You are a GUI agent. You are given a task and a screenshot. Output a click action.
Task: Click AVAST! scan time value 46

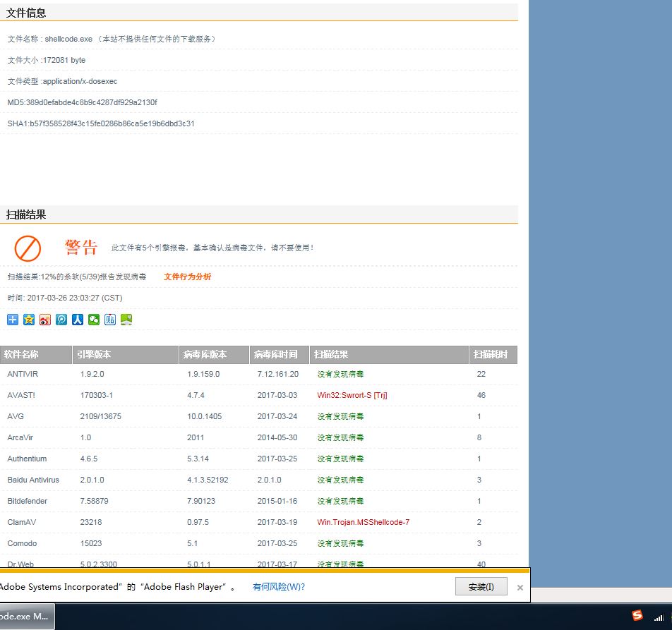click(x=481, y=395)
